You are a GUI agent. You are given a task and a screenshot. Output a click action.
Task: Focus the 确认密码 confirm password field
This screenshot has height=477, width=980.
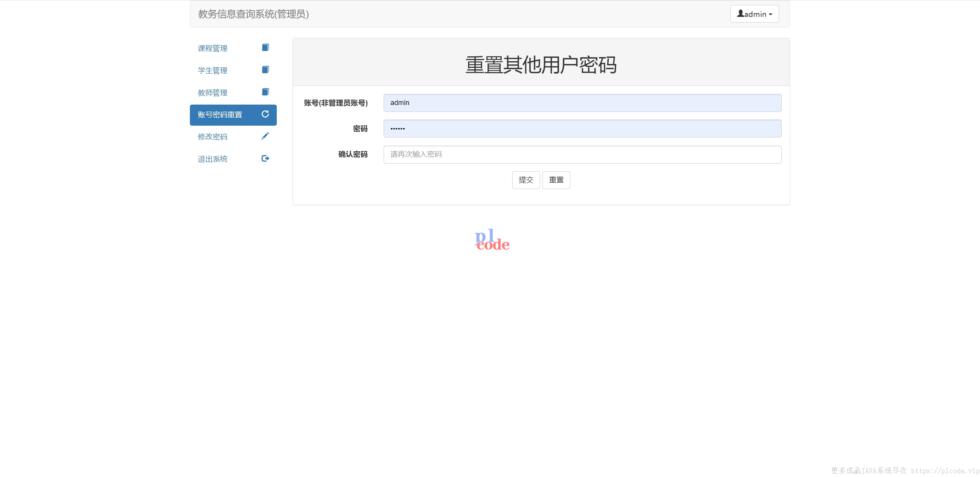(582, 154)
